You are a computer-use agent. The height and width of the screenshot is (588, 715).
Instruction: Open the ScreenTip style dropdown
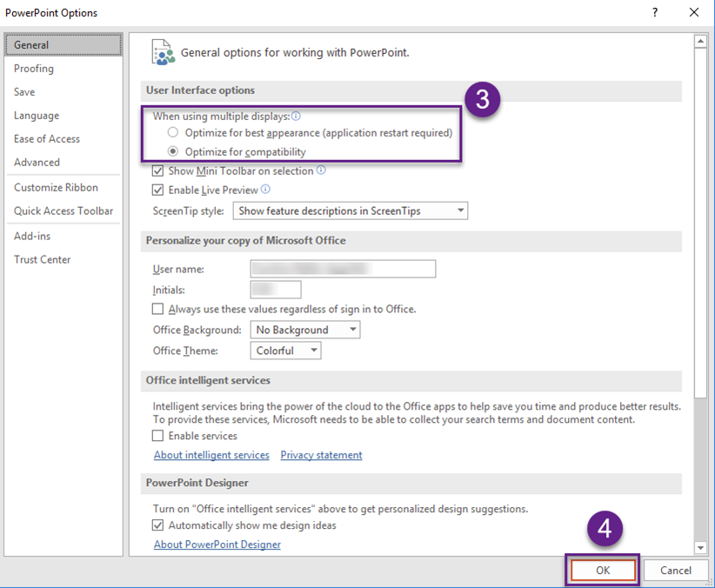tap(351, 210)
